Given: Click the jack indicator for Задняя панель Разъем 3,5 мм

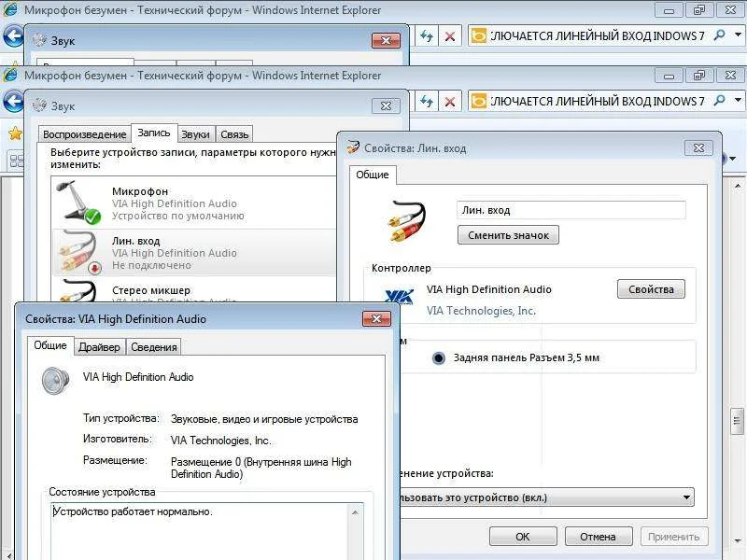Looking at the screenshot, I should pyautogui.click(x=438, y=357).
